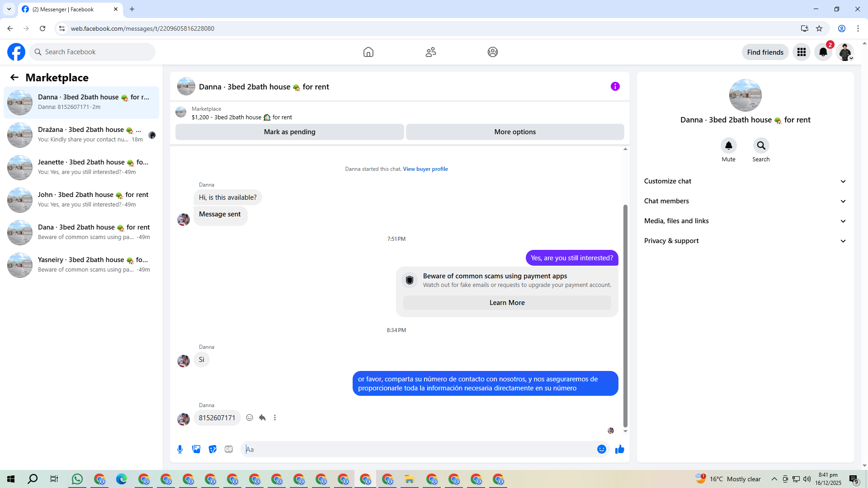868x488 pixels.
Task: Open WhatsApp from the taskbar
Action: click(77, 479)
